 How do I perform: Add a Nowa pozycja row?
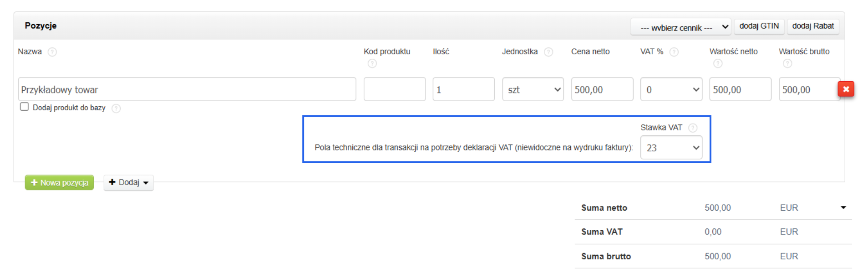pos(59,182)
